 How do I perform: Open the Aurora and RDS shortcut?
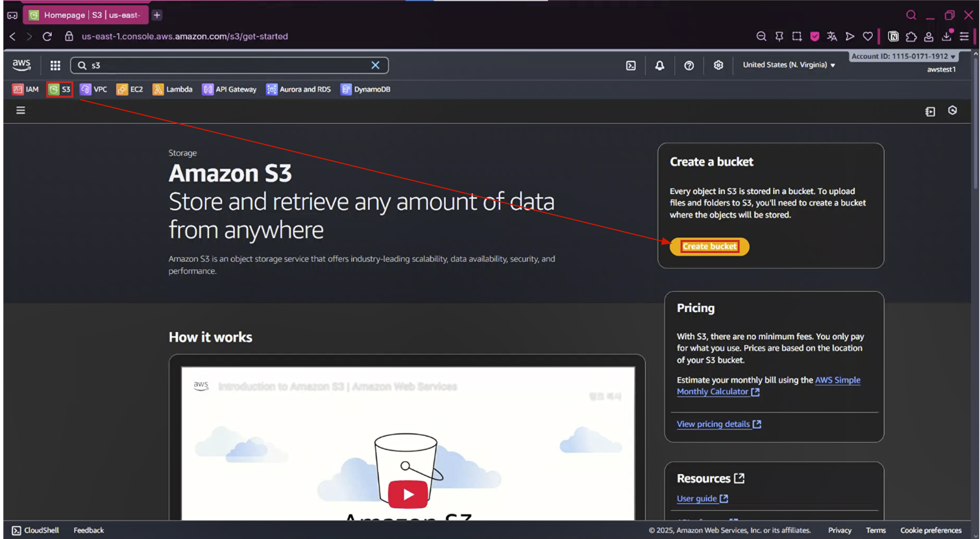299,90
